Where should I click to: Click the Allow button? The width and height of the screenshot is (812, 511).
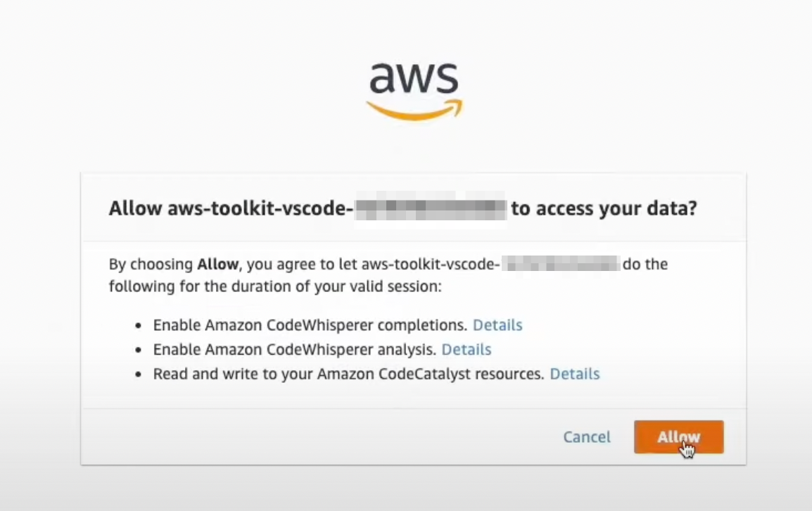pyautogui.click(x=678, y=436)
